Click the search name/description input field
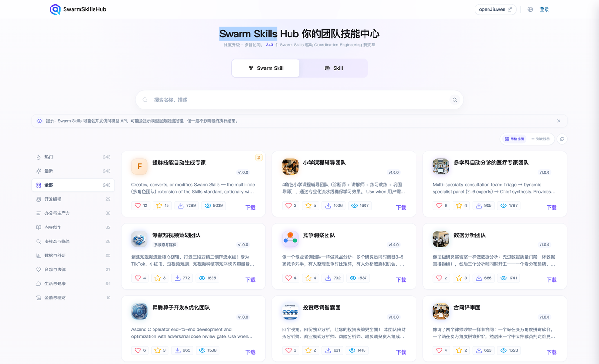Image resolution: width=599 pixels, height=364 pixels. pyautogui.click(x=299, y=100)
